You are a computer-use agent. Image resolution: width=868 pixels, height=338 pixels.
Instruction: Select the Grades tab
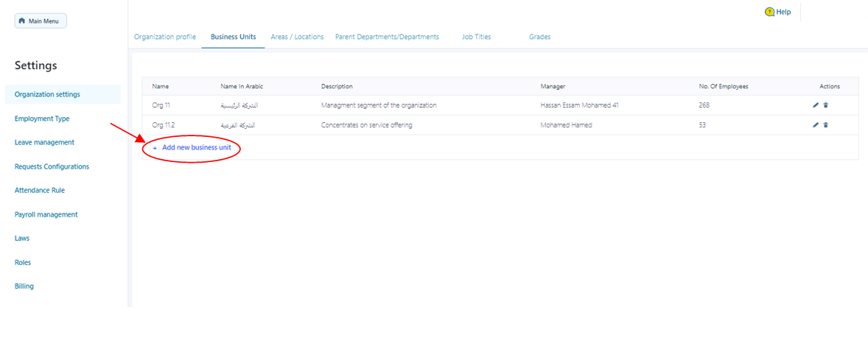539,37
